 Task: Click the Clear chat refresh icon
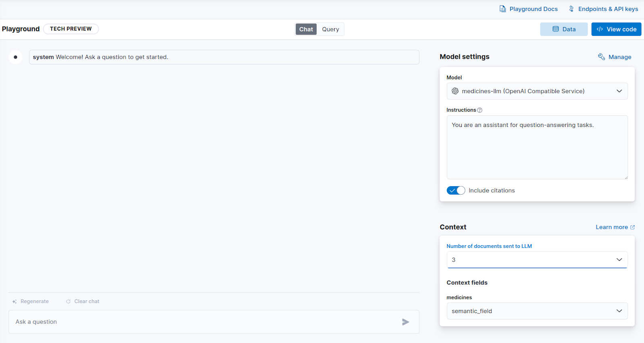pyautogui.click(x=68, y=301)
